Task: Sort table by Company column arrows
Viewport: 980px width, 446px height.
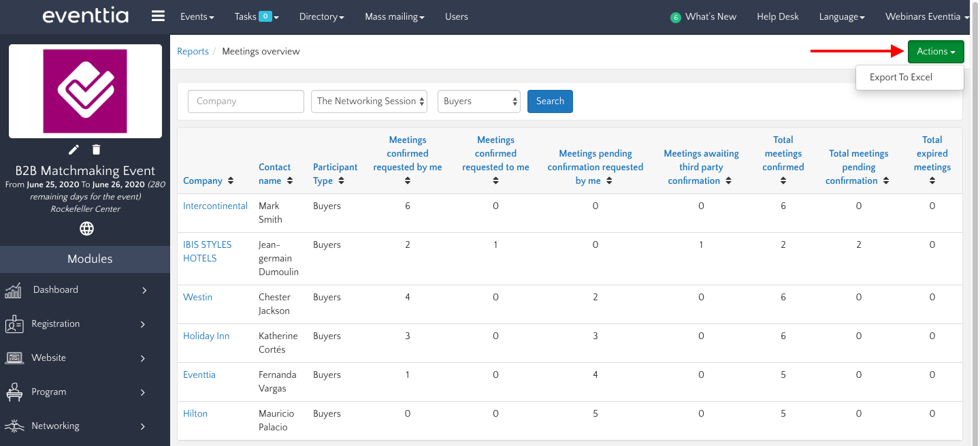Action: [x=231, y=181]
